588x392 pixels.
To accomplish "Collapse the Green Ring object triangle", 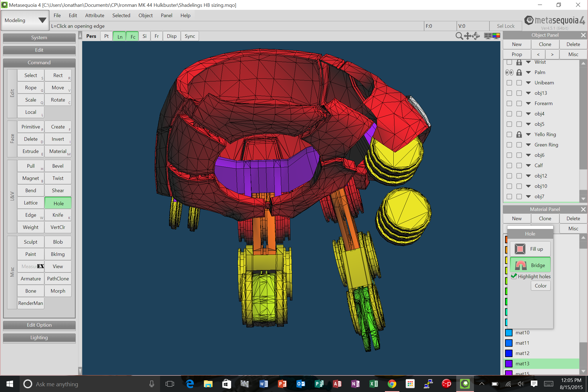I will [x=528, y=145].
